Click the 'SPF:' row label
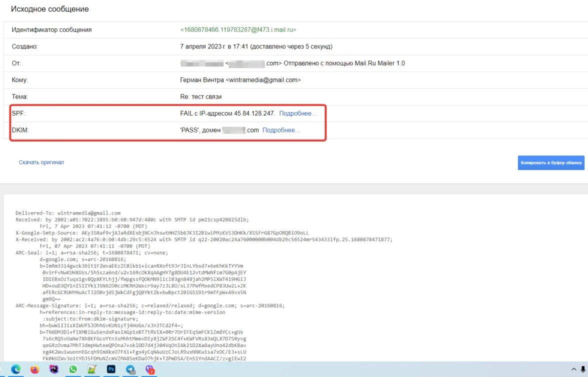 (x=18, y=113)
